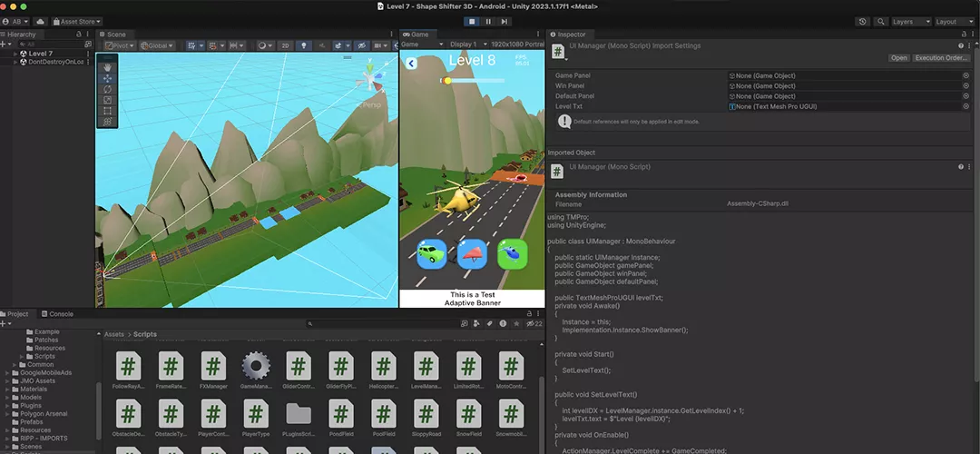Toggle Scene audio

pyautogui.click(x=322, y=45)
